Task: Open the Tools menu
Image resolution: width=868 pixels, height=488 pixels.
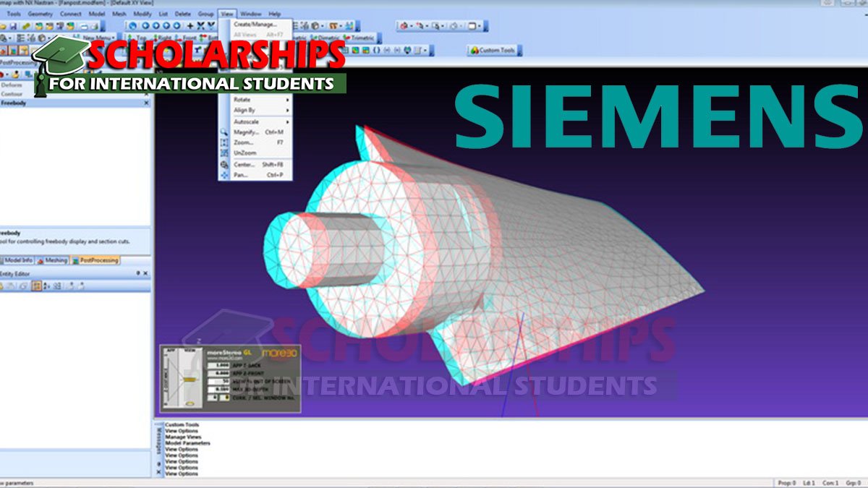Action: (x=13, y=14)
